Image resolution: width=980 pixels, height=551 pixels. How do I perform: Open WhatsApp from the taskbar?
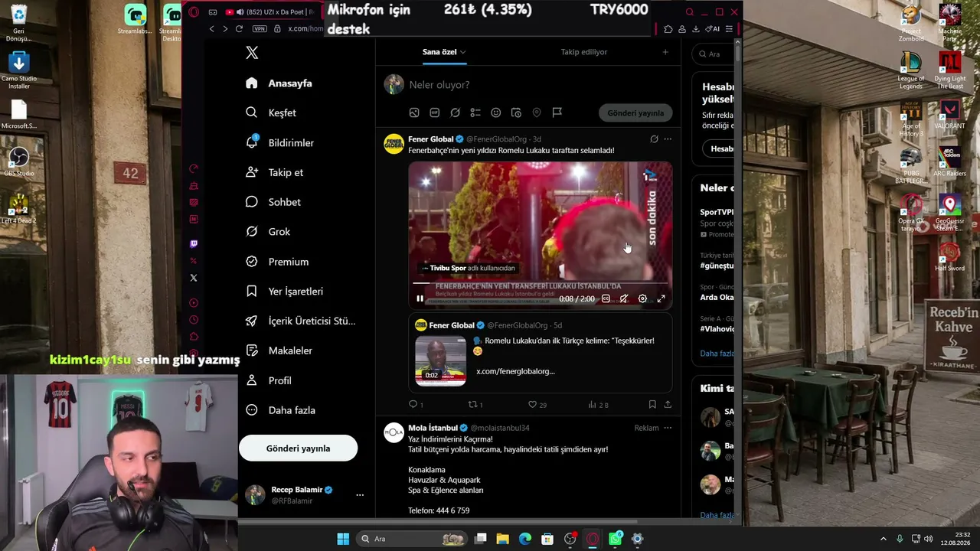[x=616, y=539]
